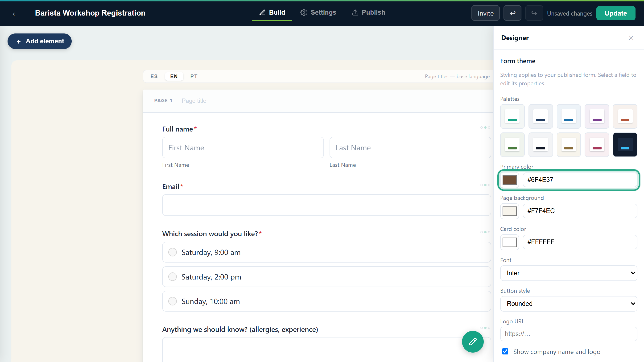Image resolution: width=644 pixels, height=362 pixels.
Task: Click the 'Full name' field label
Action: coord(178,129)
